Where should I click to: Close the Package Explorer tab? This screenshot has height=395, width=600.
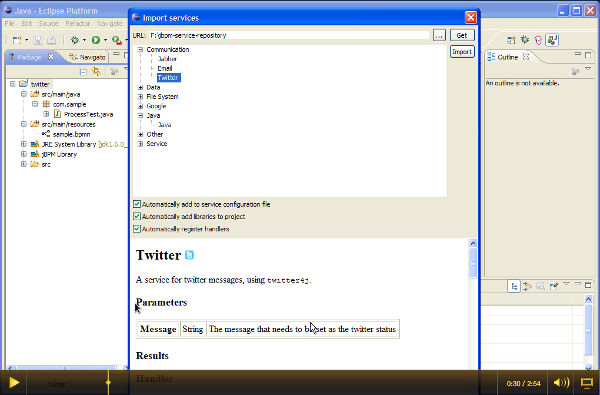coord(51,57)
